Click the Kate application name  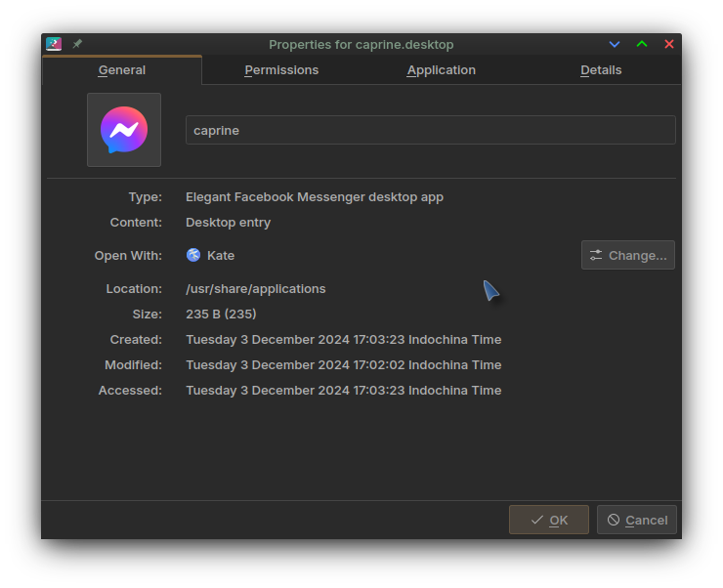coord(221,255)
